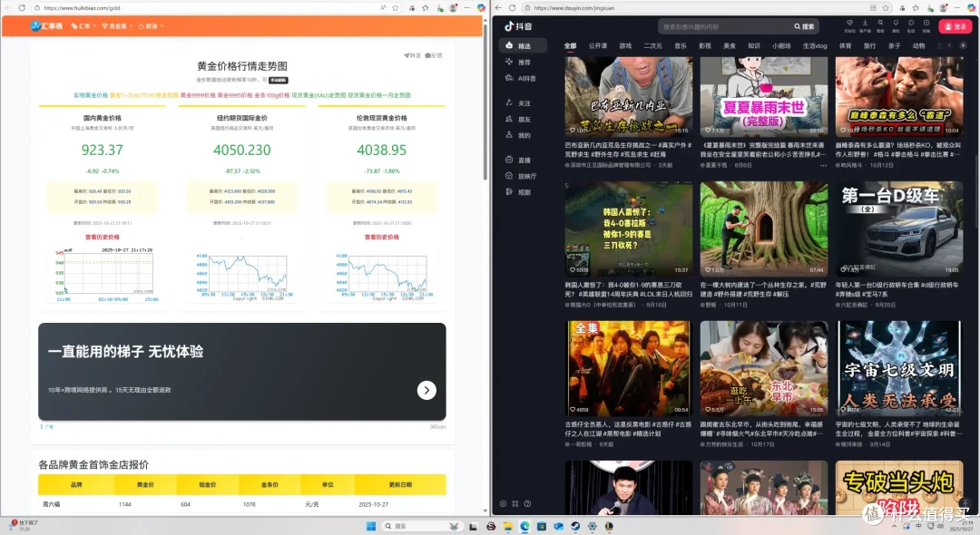Open the 精选 section in Douyin sidebar
The width and height of the screenshot is (980, 535).
pyautogui.click(x=524, y=45)
